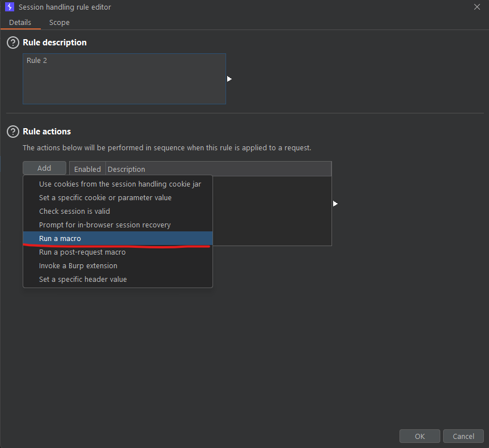Click the Cancel button
The image size is (489, 448).
pos(463,436)
